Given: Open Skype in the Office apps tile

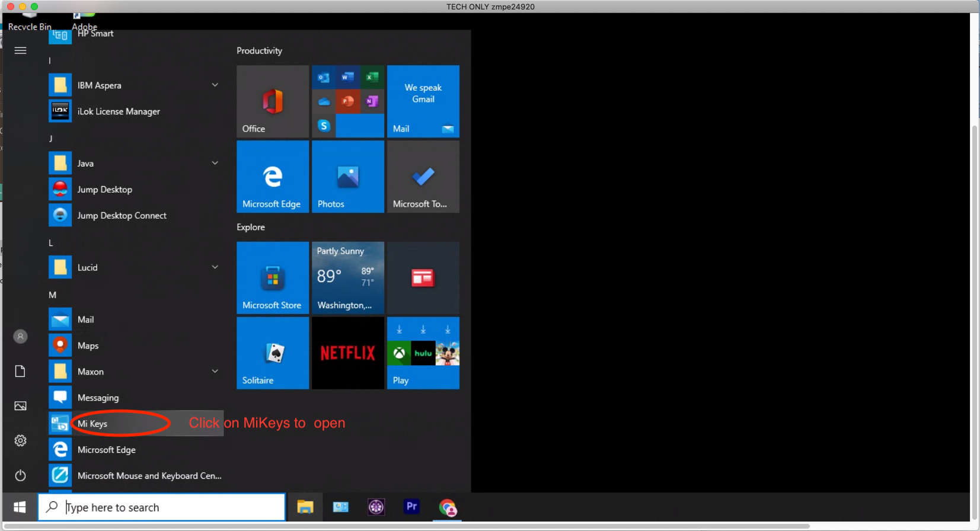Looking at the screenshot, I should click(324, 126).
